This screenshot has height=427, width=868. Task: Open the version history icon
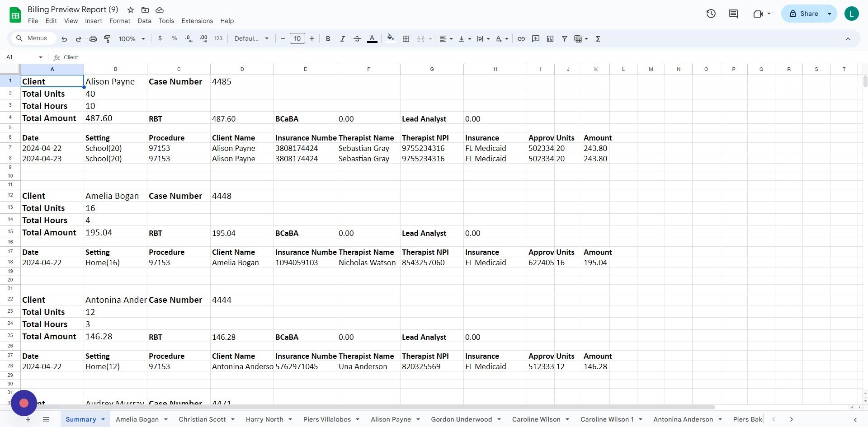coord(710,14)
